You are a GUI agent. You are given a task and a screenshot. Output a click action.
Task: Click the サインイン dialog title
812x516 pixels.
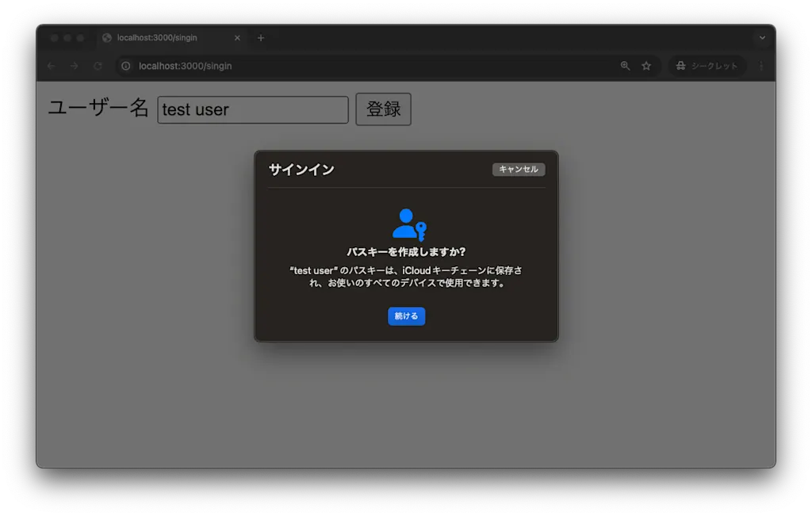click(x=301, y=170)
